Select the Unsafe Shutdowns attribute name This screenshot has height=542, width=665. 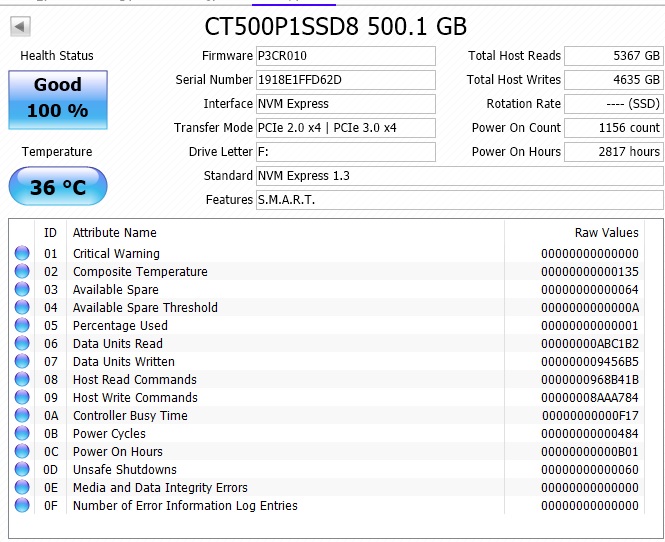125,470
